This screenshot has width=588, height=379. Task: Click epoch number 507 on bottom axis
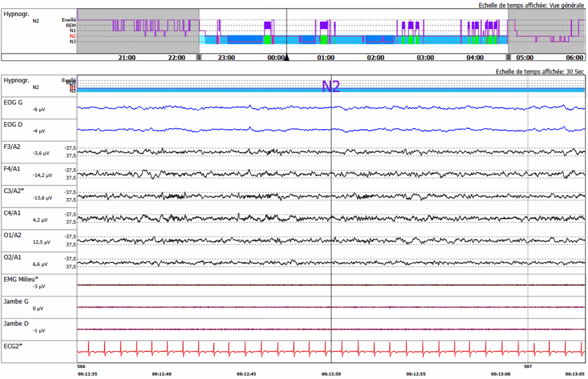point(528,366)
